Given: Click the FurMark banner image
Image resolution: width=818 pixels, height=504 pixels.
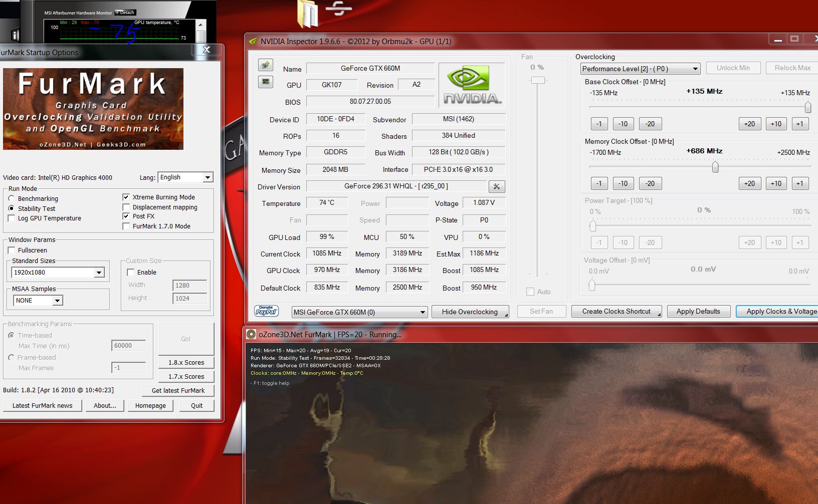Looking at the screenshot, I should coord(93,109).
